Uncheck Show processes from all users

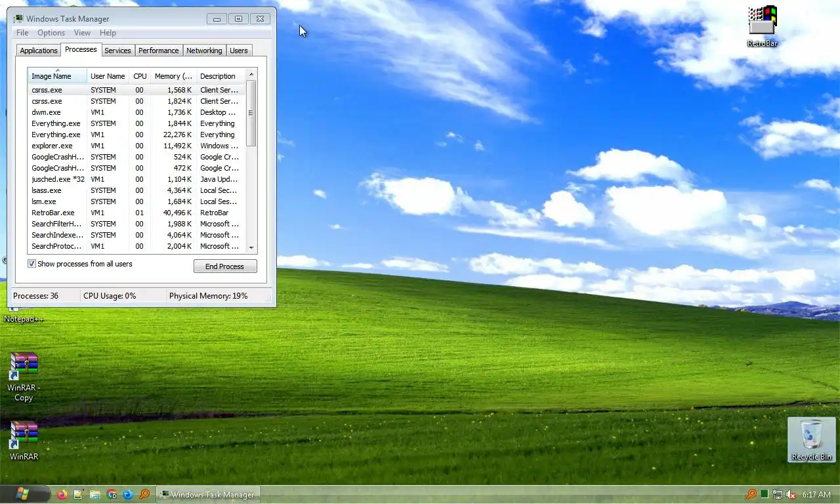click(31, 264)
